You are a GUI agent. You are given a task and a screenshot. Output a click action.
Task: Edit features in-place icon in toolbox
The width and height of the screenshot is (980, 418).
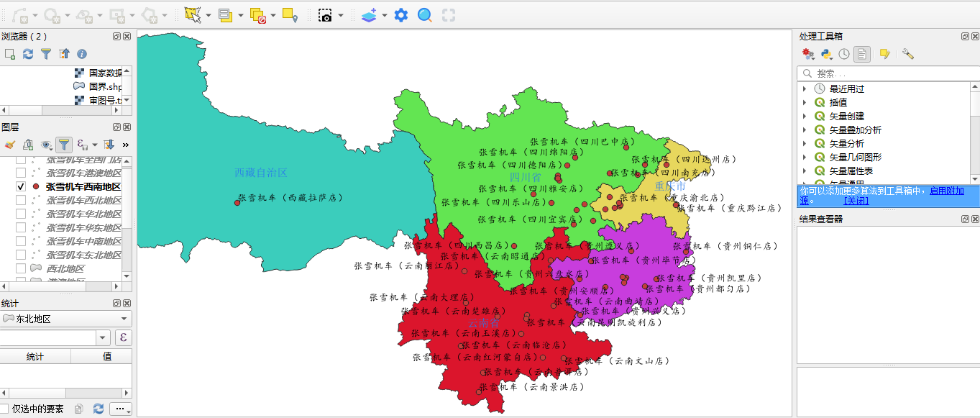(x=885, y=54)
